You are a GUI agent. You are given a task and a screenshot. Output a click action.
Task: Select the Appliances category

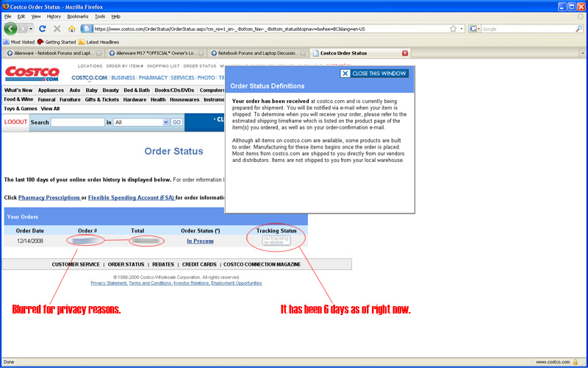(51, 90)
